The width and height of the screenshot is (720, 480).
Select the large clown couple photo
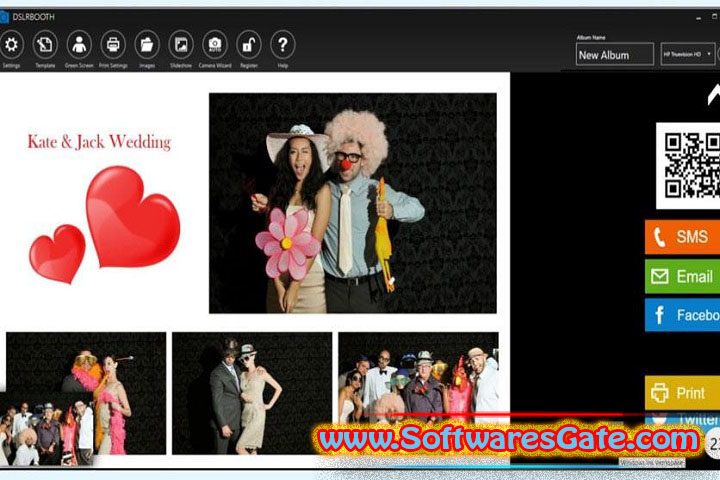coord(353,203)
